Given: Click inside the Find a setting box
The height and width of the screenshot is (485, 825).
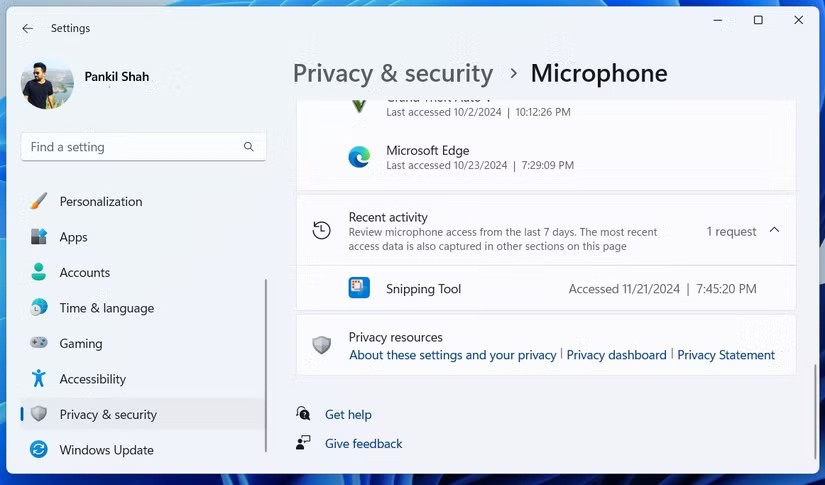Looking at the screenshot, I should pos(130,147).
